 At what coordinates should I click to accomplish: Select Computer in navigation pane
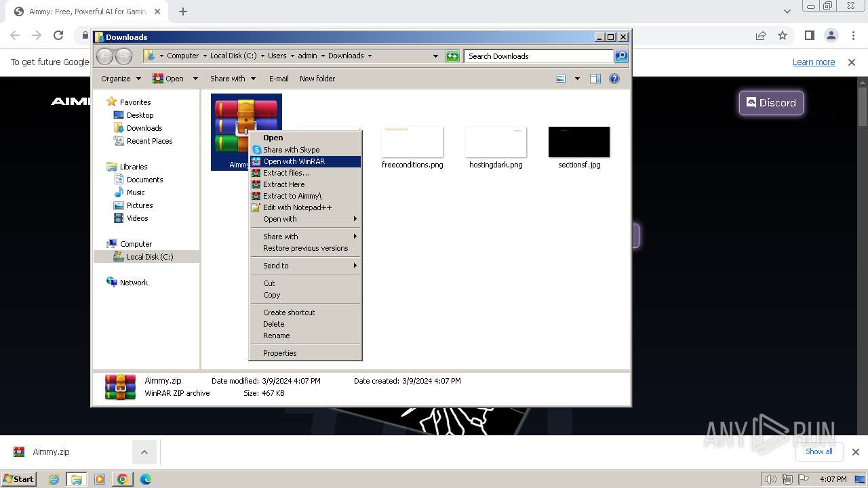click(136, 244)
